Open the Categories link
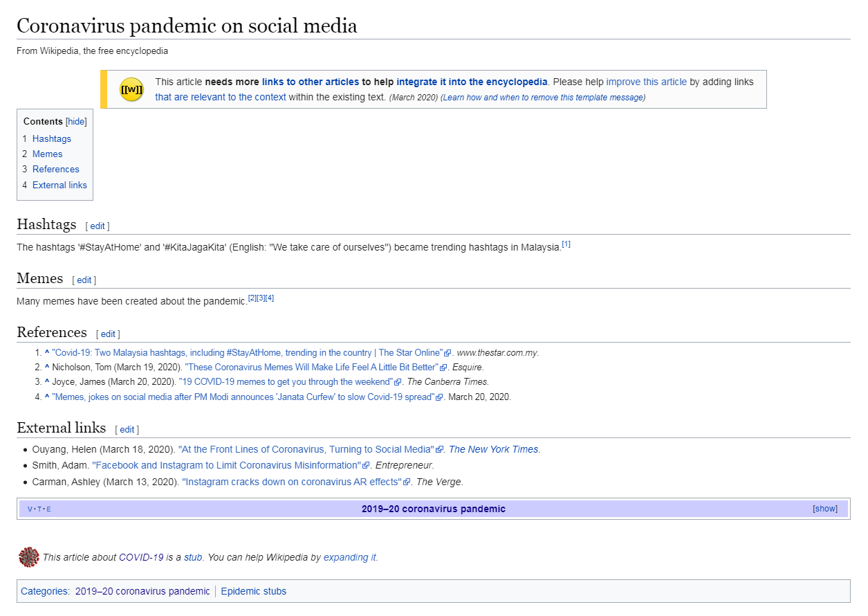Viewport: 868px width, 616px height. click(44, 591)
